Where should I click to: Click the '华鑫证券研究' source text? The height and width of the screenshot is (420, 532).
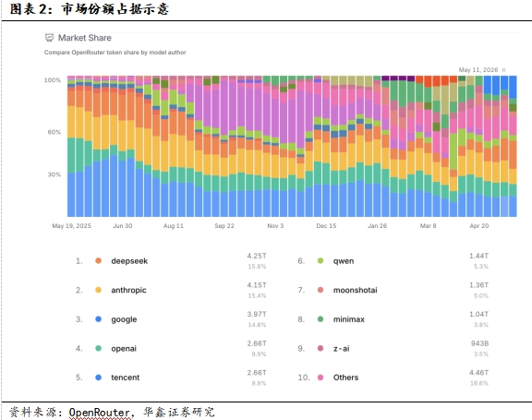[179, 412]
